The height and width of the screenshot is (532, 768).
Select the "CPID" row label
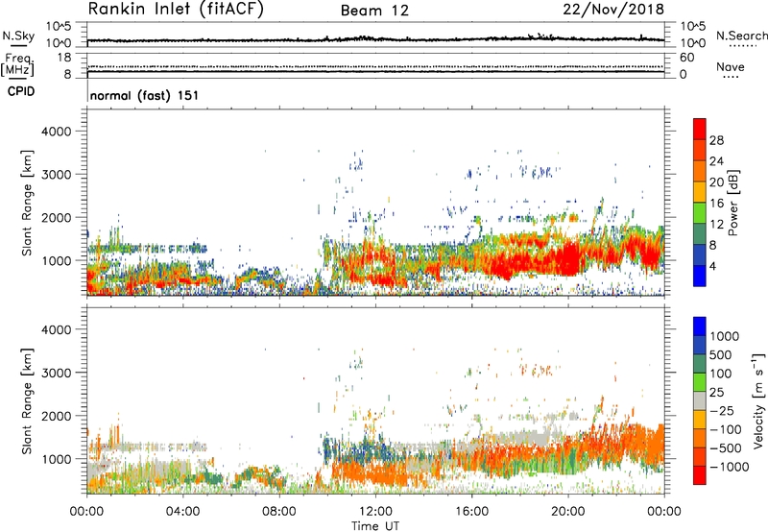[x=21, y=91]
